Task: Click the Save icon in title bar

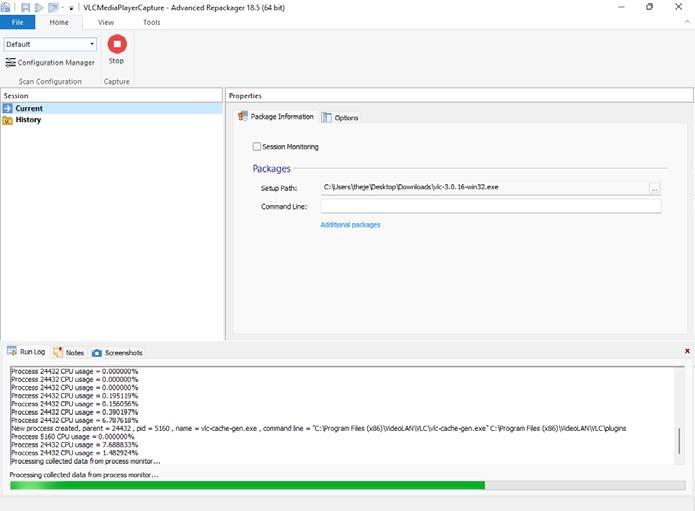Action: pos(26,8)
